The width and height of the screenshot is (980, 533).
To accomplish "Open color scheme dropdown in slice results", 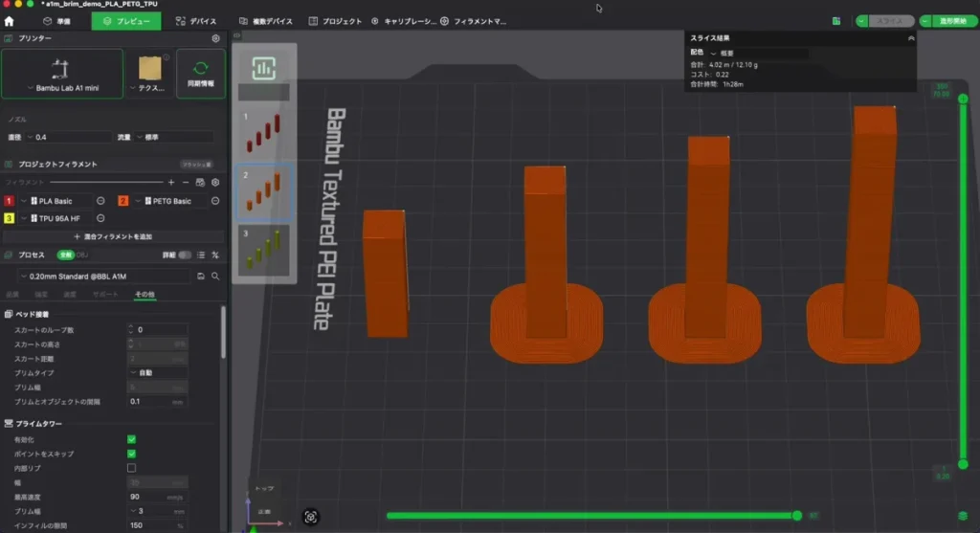I will pyautogui.click(x=758, y=54).
